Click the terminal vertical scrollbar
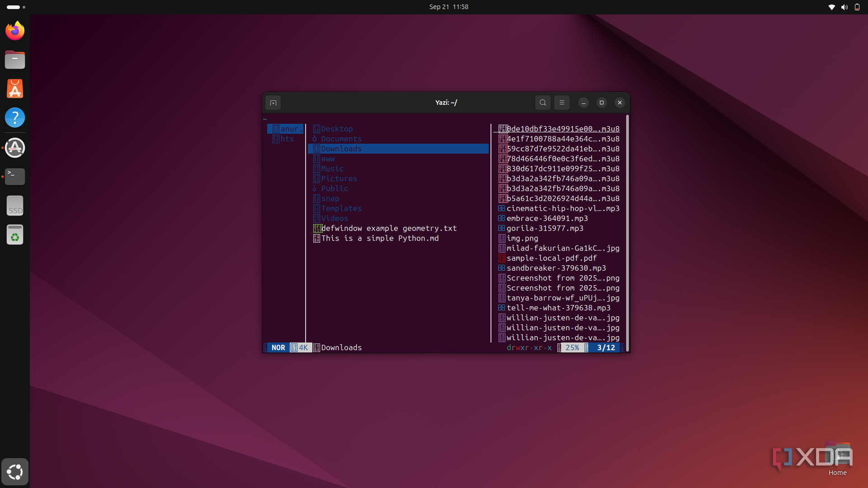 point(627,233)
